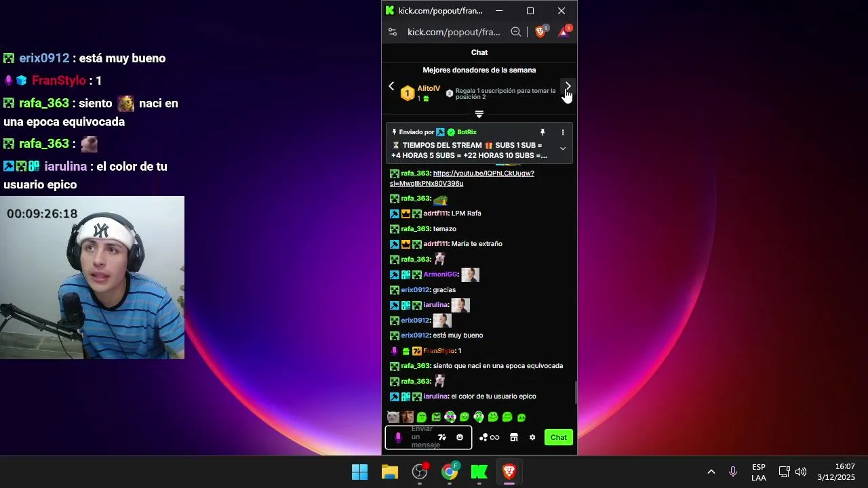Click the purple microphone icon in message box
This screenshot has width=868, height=488.
(398, 437)
